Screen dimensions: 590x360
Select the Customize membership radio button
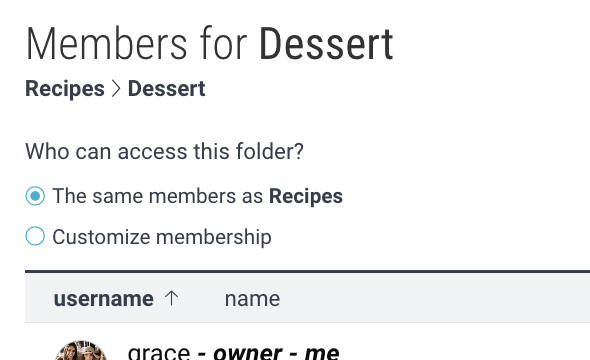tap(35, 236)
